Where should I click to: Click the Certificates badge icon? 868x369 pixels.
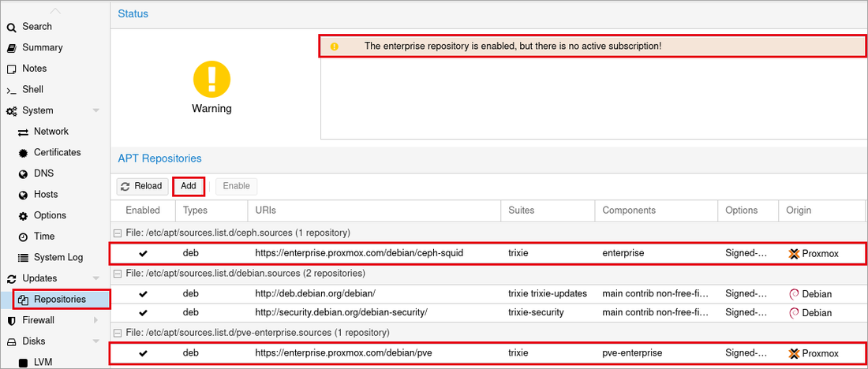[x=23, y=153]
